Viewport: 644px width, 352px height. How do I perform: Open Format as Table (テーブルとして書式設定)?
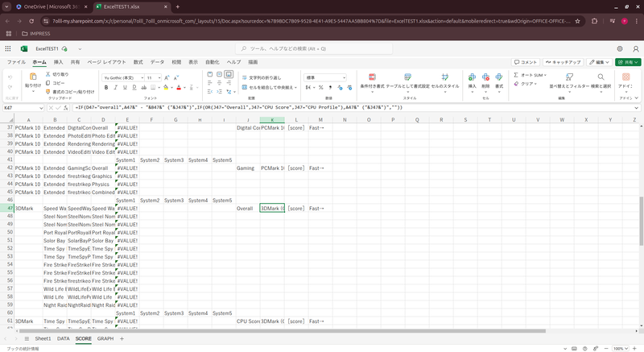[407, 81]
